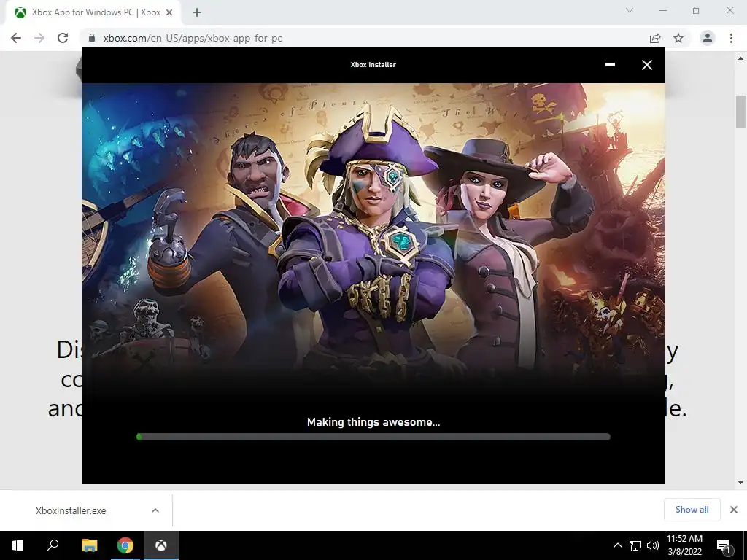Open notification center icon

tap(724, 545)
